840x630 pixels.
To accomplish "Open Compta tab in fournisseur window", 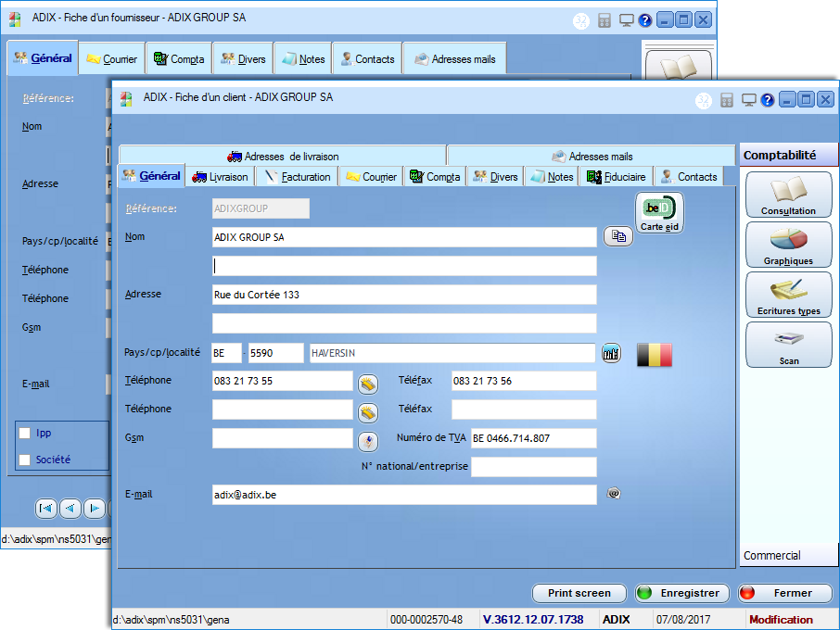I will tap(179, 59).
